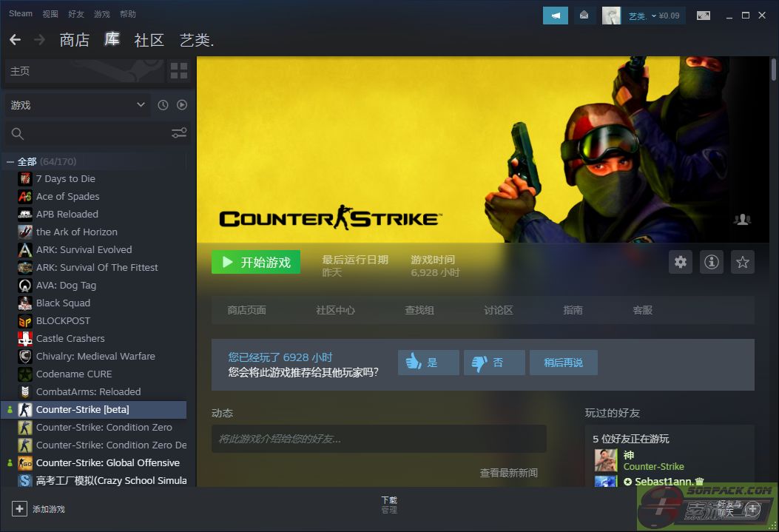This screenshot has width=779, height=532.
Task: Click 查看最新新闻 link
Action: click(509, 473)
